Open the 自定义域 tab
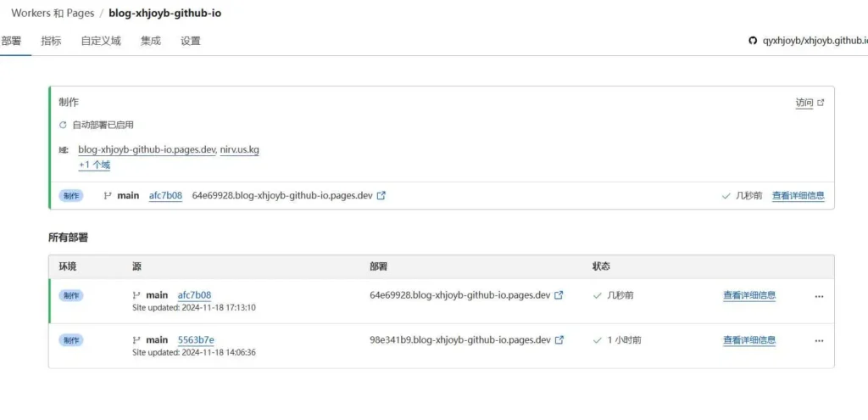Screen dimensions: 868x420 (x=101, y=41)
